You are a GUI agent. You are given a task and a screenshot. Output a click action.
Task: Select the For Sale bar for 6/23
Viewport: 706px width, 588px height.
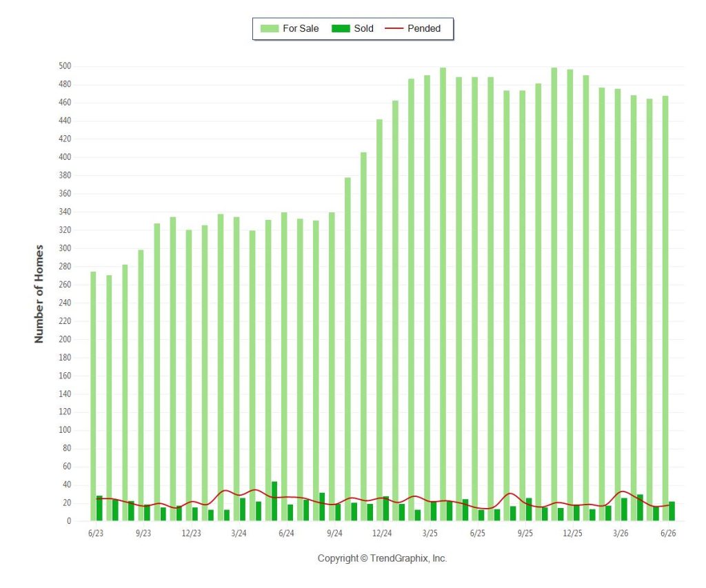(x=93, y=396)
